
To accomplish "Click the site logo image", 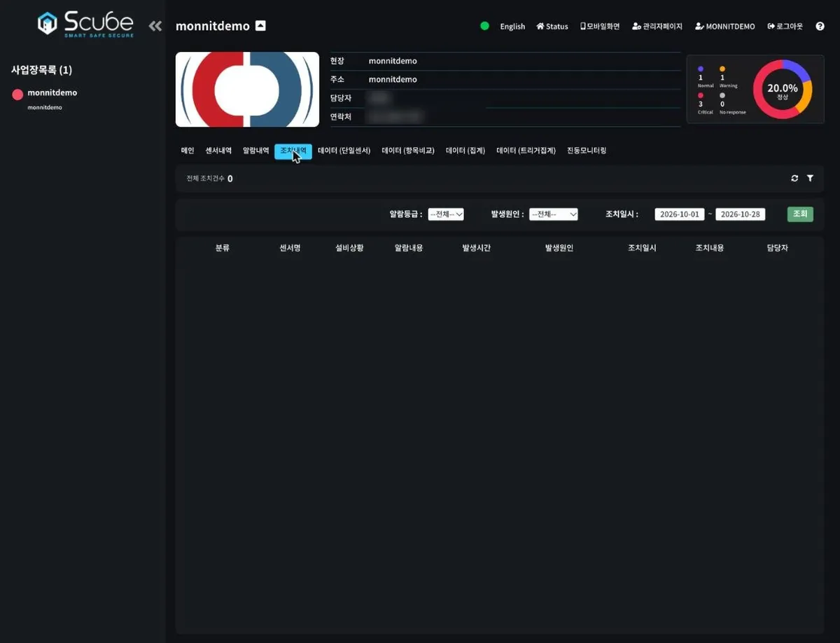I will coord(247,90).
